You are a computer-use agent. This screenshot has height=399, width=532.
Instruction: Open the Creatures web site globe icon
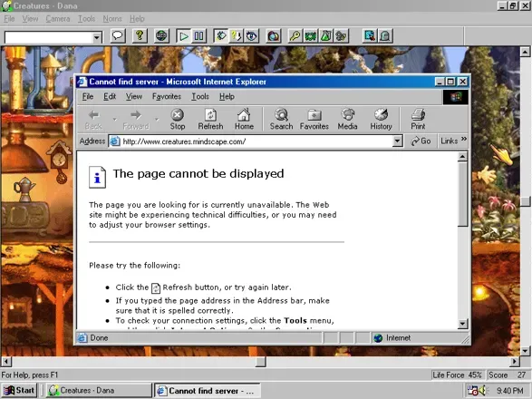click(161, 35)
